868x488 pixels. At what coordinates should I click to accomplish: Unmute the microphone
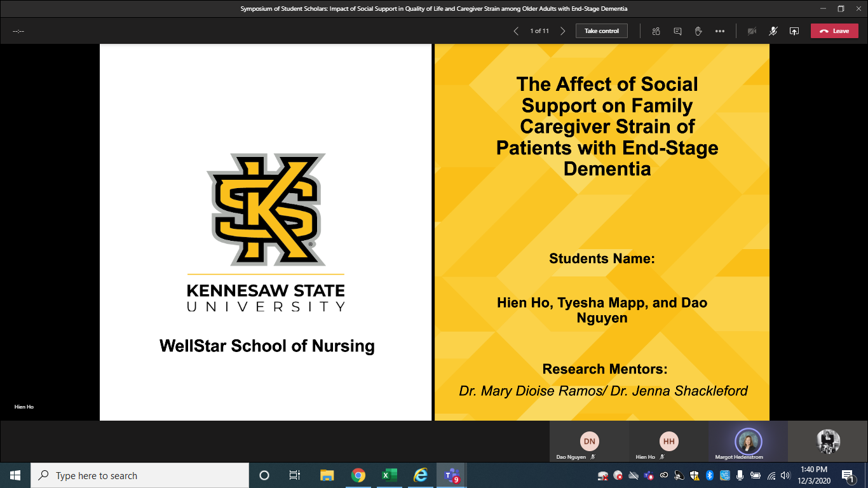(x=773, y=31)
